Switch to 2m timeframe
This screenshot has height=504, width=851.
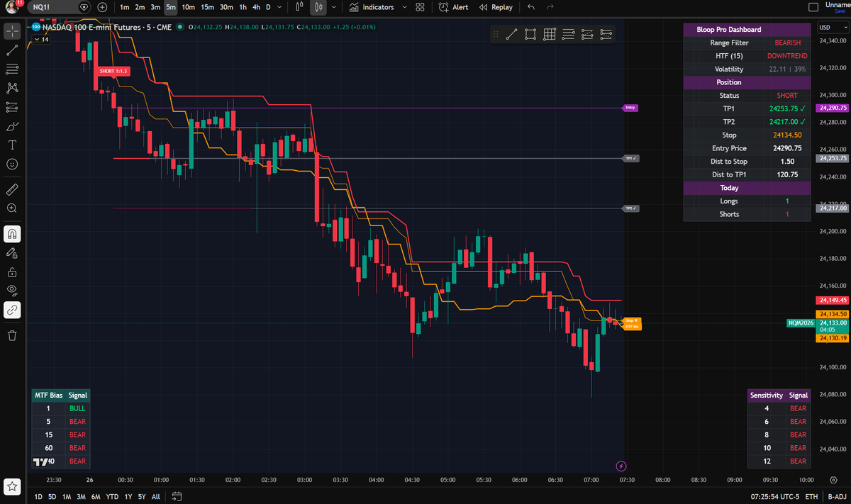click(140, 7)
